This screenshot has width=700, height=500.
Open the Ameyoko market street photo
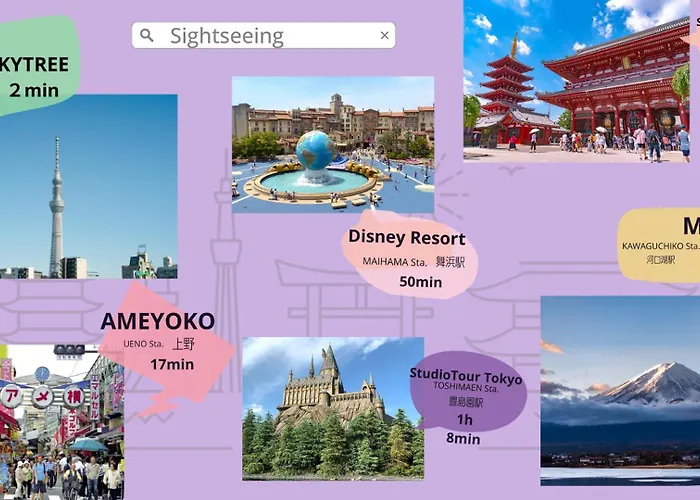(x=62, y=422)
